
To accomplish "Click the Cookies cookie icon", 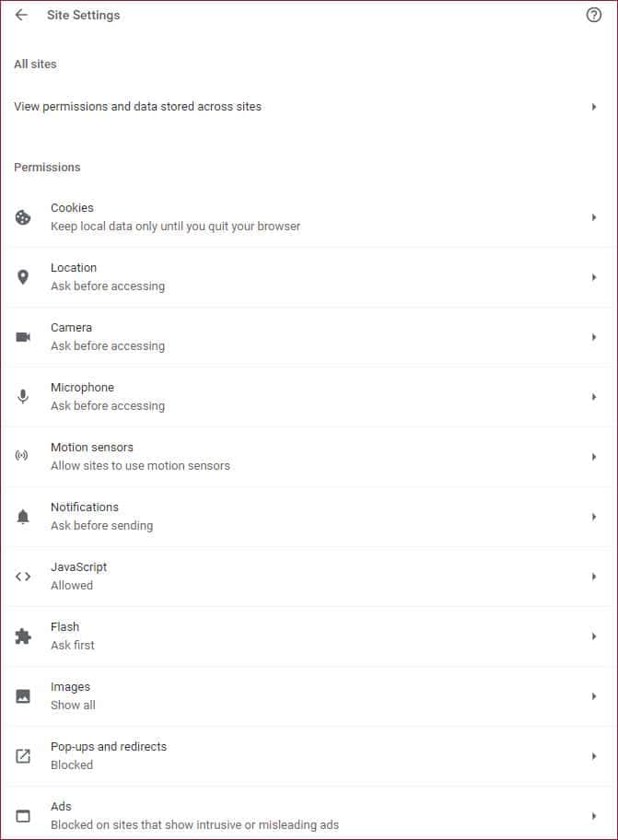I will click(23, 217).
